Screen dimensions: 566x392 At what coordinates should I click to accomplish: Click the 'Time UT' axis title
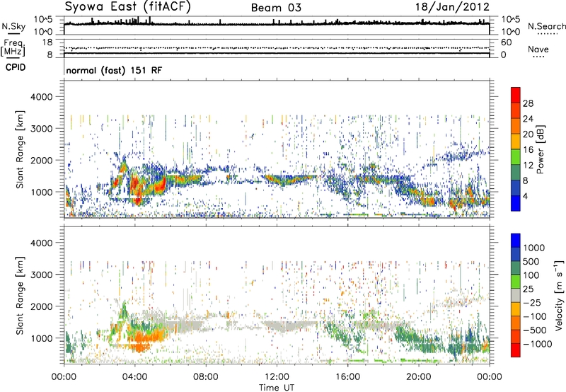pyautogui.click(x=277, y=387)
